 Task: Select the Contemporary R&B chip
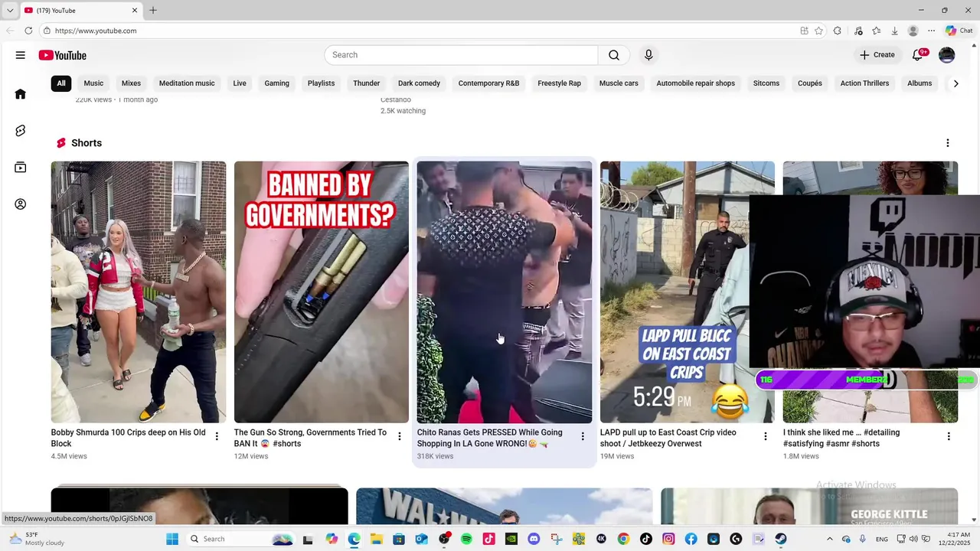point(488,83)
